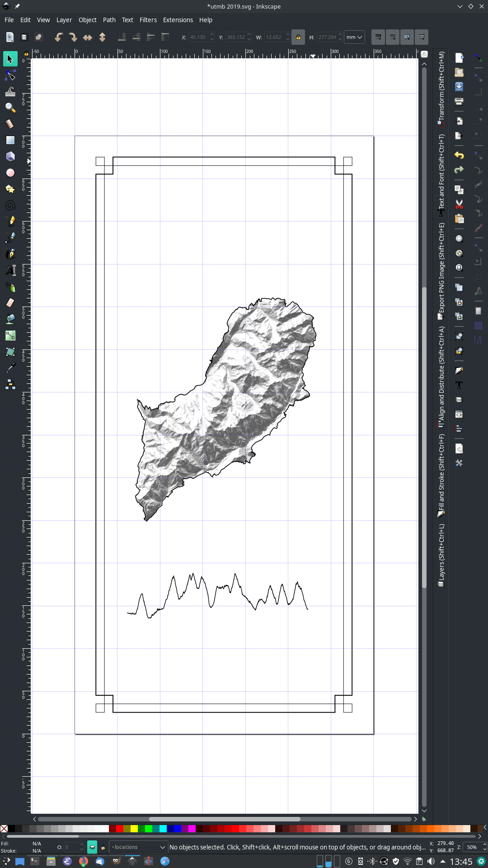The width and height of the screenshot is (488, 868).
Task: Toggle snap to guides button
Action: pyautogui.click(x=479, y=340)
